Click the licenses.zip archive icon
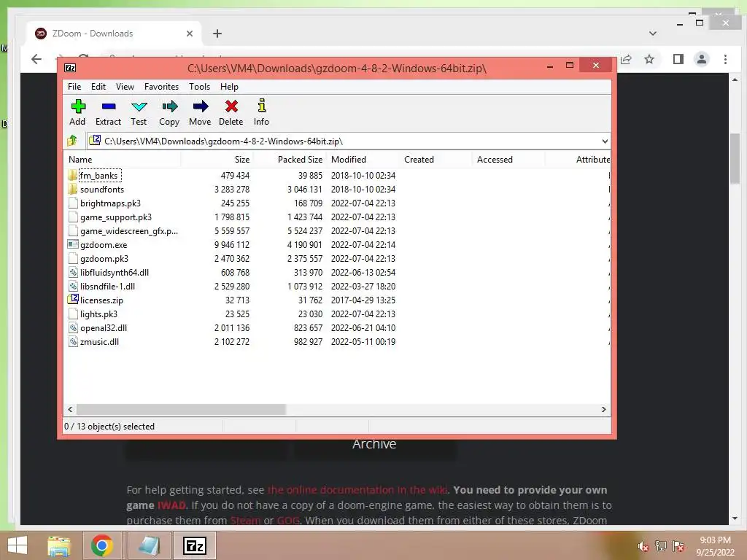The width and height of the screenshot is (747, 560). pyautogui.click(x=73, y=300)
